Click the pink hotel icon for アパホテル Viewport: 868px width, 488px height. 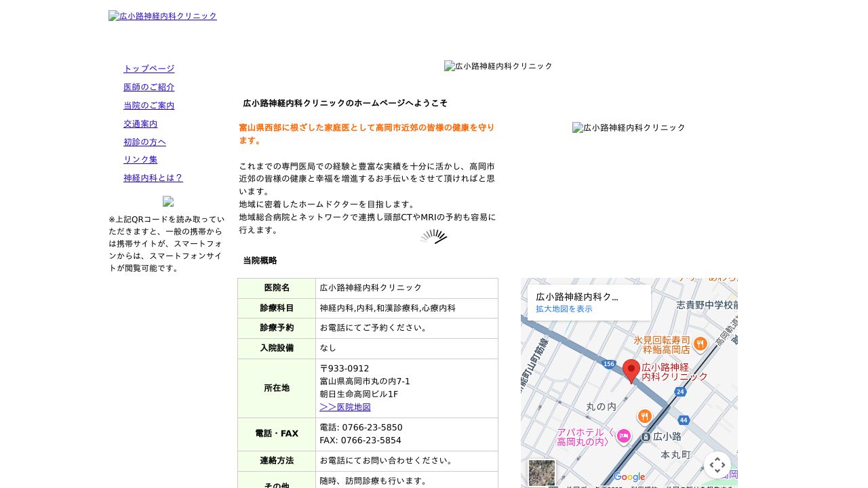(623, 437)
